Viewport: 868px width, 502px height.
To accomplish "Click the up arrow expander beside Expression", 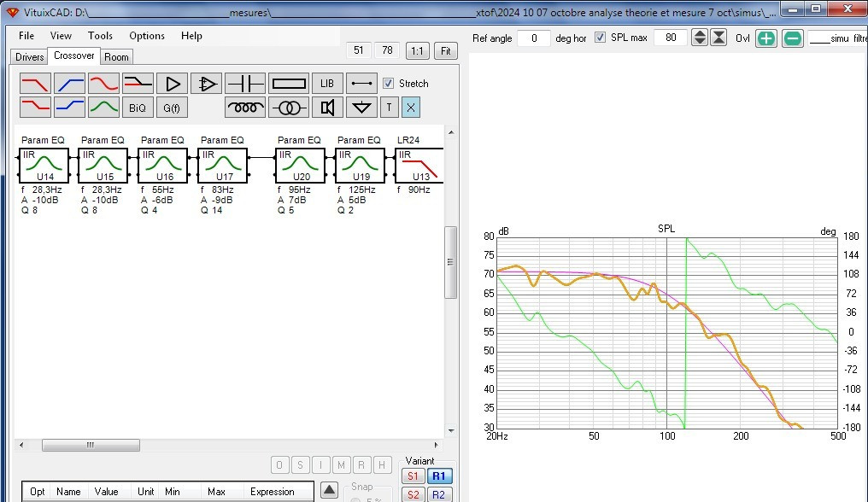I will 330,490.
